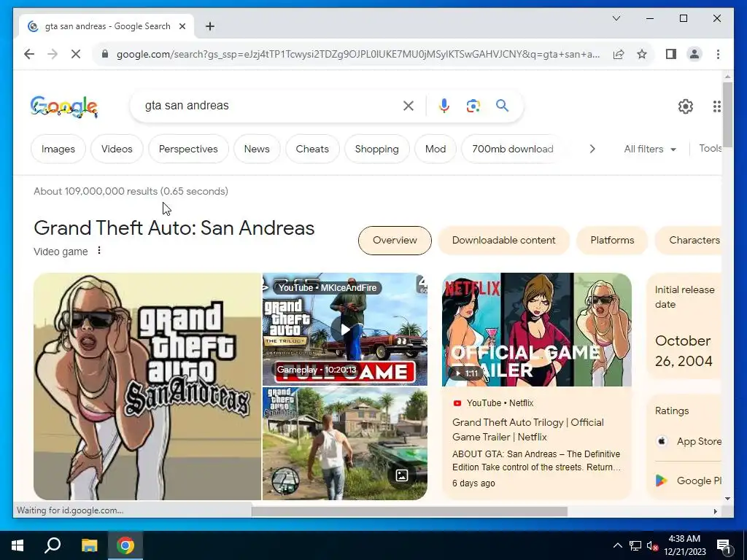Click the App Store rating entry

689,441
